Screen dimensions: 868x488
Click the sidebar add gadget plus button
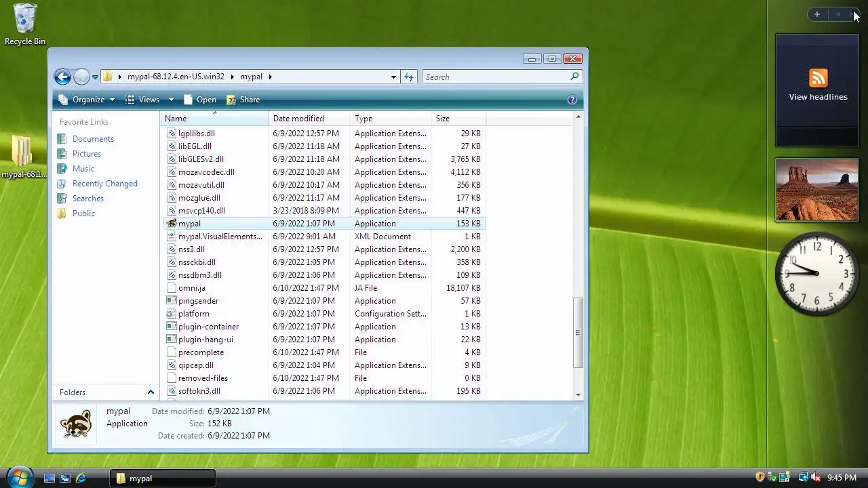(817, 14)
